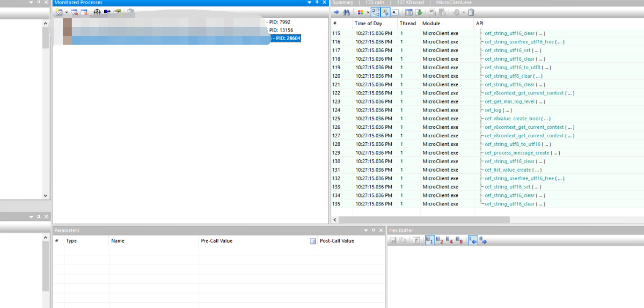The width and height of the screenshot is (644, 308).
Task: Open the dropdown arrow beside the hand icon
Action: pyautogui.click(x=464, y=12)
